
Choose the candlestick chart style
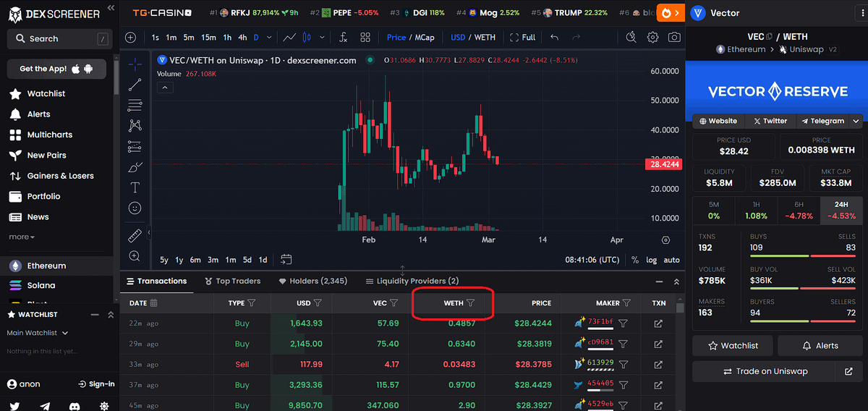(306, 37)
